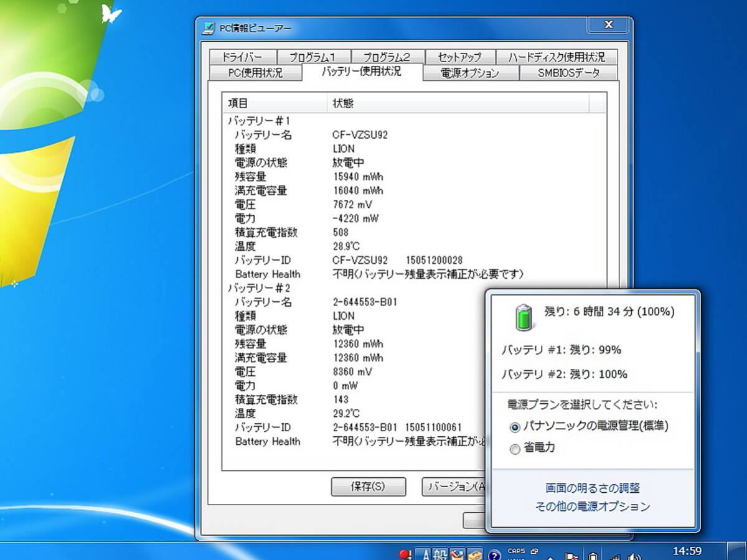Open the プログラム2 tab

click(387, 57)
